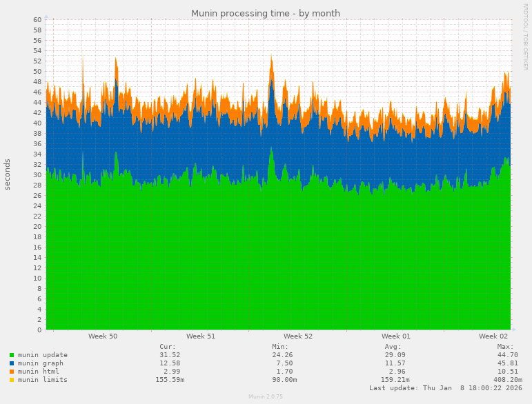The image size is (532, 404).
Task: Click munin html average value 2.96
Action: 397,372
